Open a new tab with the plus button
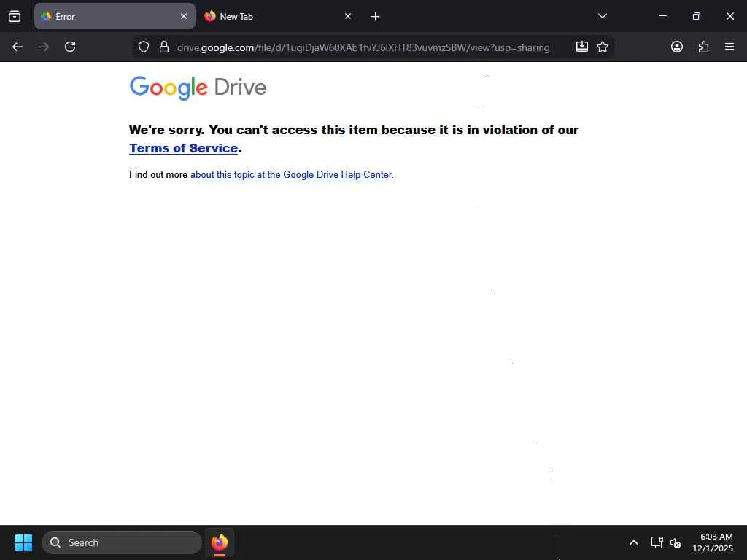747x560 pixels. pos(375,17)
